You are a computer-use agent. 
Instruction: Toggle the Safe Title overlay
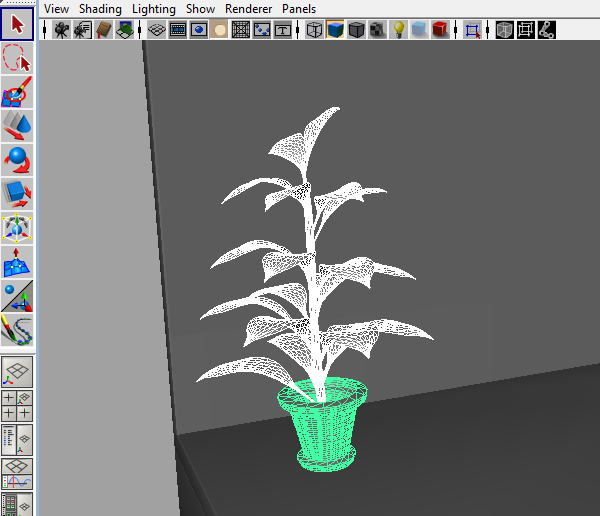coord(283,29)
